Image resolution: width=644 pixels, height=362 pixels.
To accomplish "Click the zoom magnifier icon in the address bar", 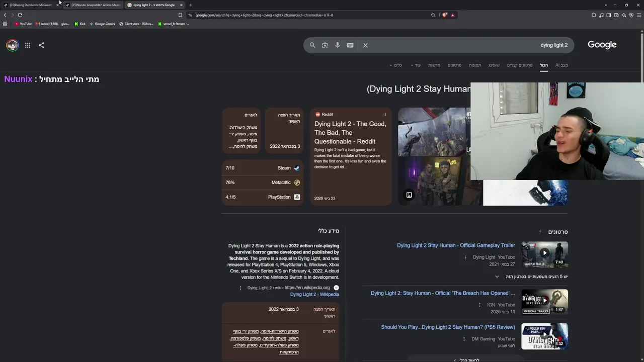I will [433, 15].
